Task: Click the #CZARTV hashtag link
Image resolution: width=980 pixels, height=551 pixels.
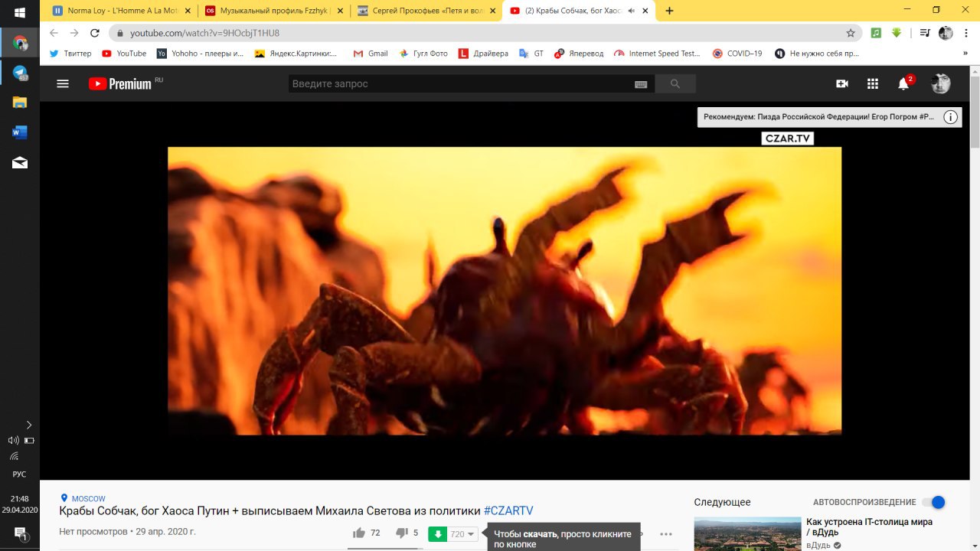Action: click(508, 511)
